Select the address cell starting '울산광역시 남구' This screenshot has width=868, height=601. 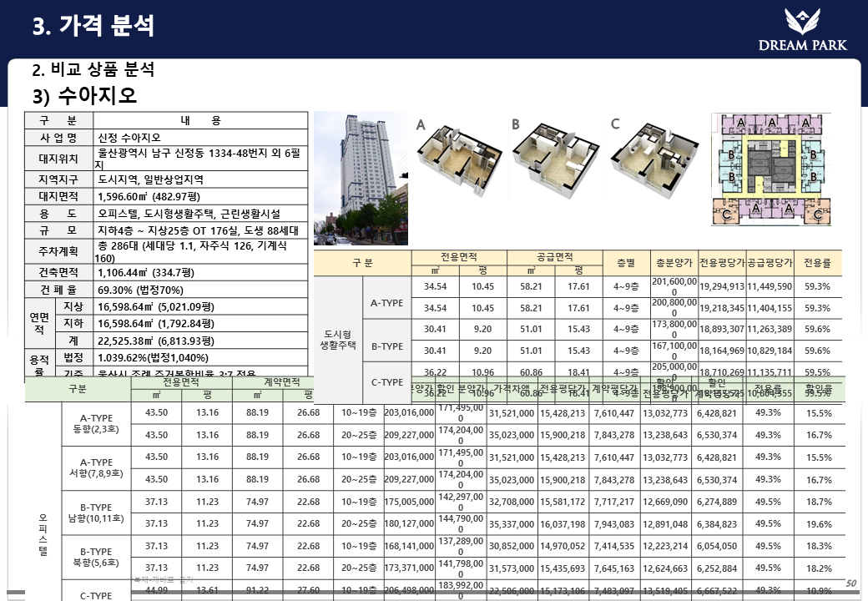(x=200, y=159)
